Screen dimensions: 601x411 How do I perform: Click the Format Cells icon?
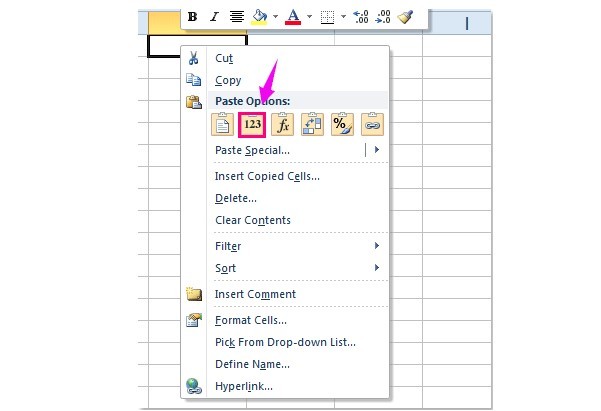coord(194,320)
